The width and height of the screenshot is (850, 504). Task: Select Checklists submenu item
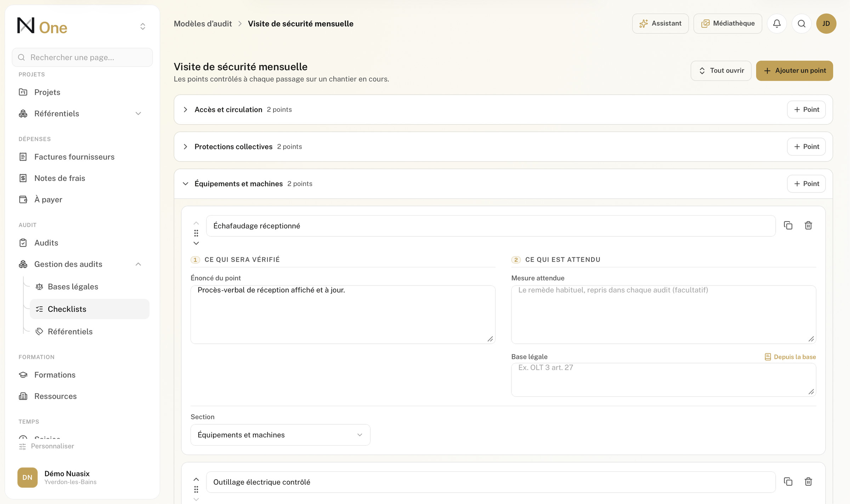[x=90, y=309]
